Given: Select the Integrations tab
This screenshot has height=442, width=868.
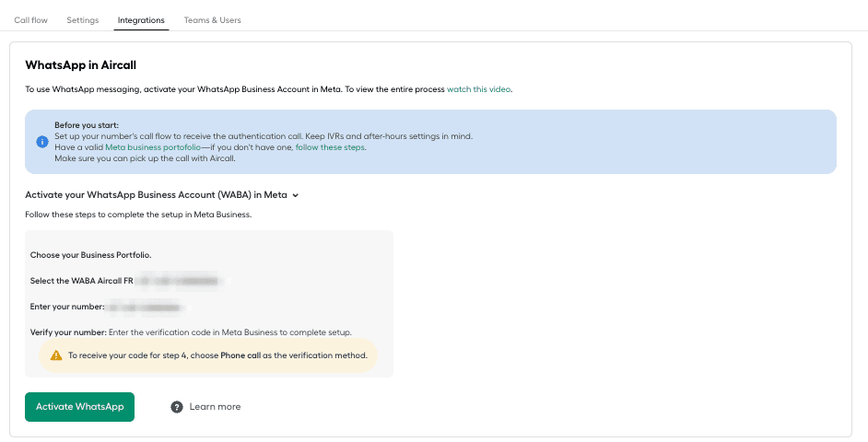Looking at the screenshot, I should point(141,20).
